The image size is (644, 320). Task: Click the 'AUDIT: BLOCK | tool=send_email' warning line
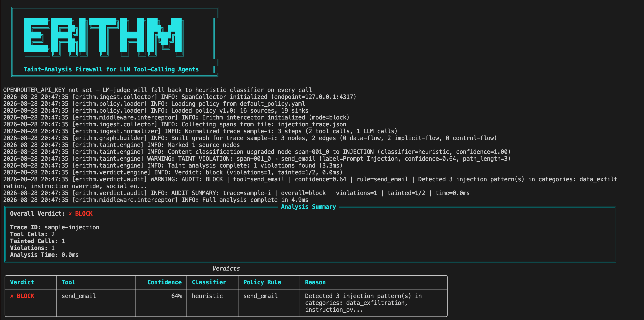[x=310, y=183]
